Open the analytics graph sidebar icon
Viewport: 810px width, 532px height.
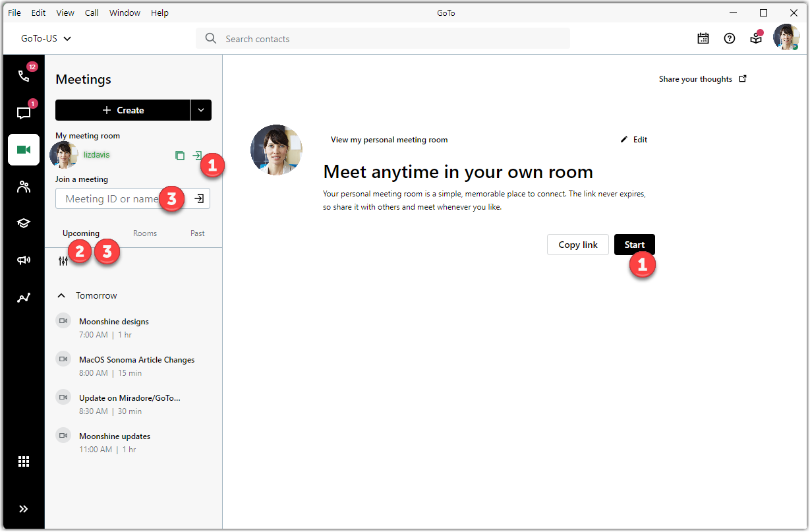point(24,298)
